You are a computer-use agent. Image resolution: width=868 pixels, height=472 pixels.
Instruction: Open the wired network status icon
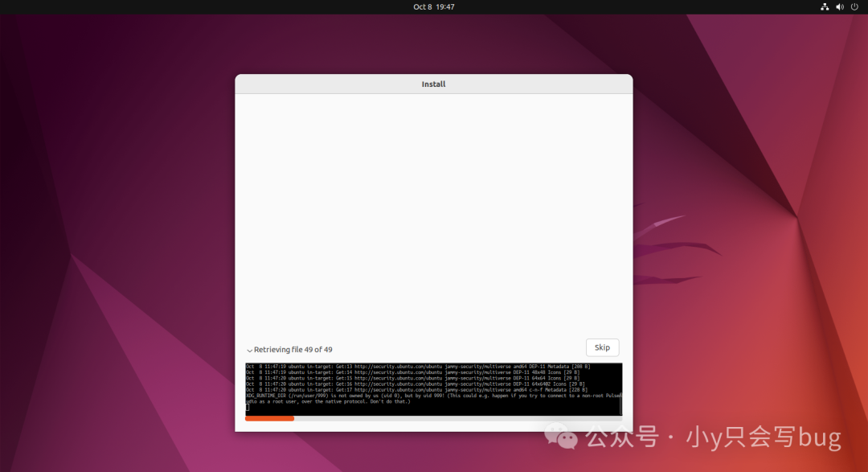825,6
